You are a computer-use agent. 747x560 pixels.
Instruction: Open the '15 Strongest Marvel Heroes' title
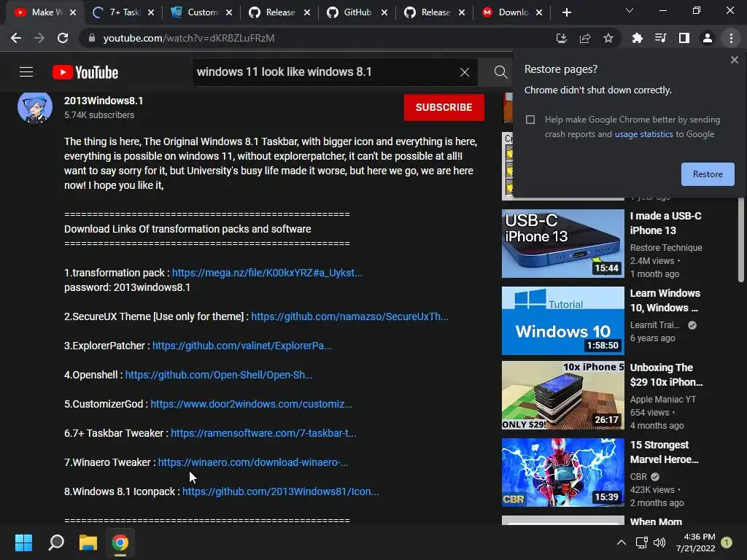(664, 452)
